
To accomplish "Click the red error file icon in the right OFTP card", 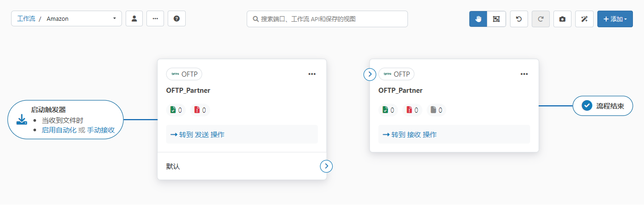I will tap(409, 110).
